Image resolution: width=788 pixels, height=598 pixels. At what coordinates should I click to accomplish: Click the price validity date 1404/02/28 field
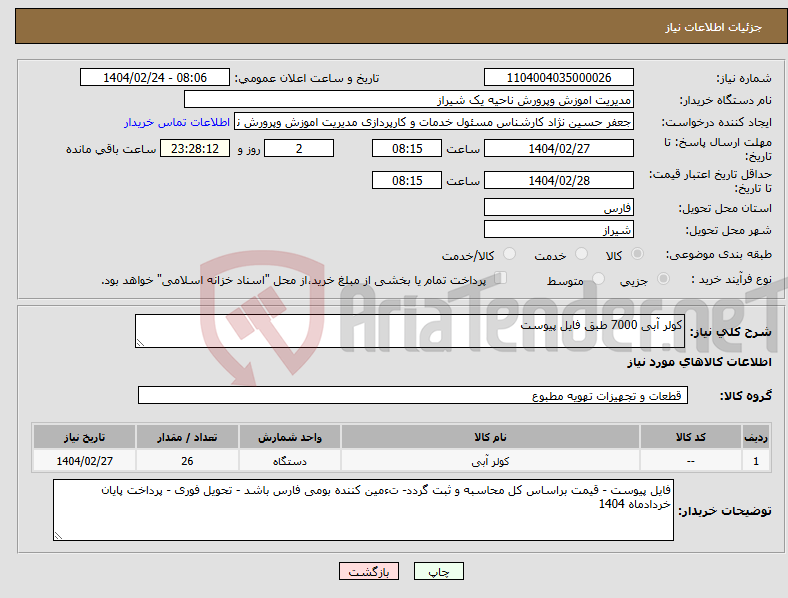[x=558, y=180]
